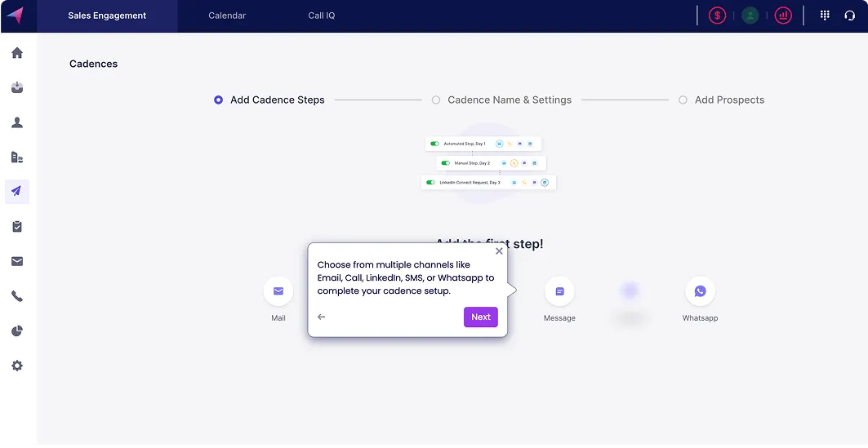Viewport: 868px width, 448px height.
Task: Open the dial pad grid icon
Action: [x=825, y=16]
